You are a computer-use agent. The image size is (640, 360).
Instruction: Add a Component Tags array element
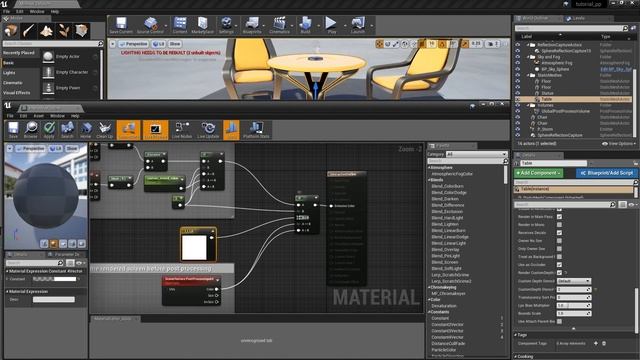coord(596,343)
